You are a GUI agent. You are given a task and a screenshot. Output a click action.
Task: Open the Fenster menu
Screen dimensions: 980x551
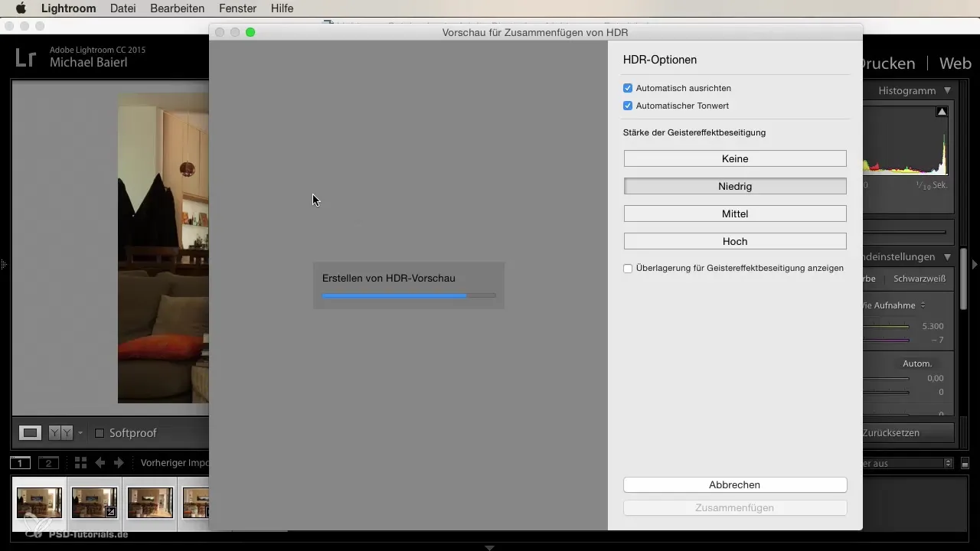pos(237,8)
